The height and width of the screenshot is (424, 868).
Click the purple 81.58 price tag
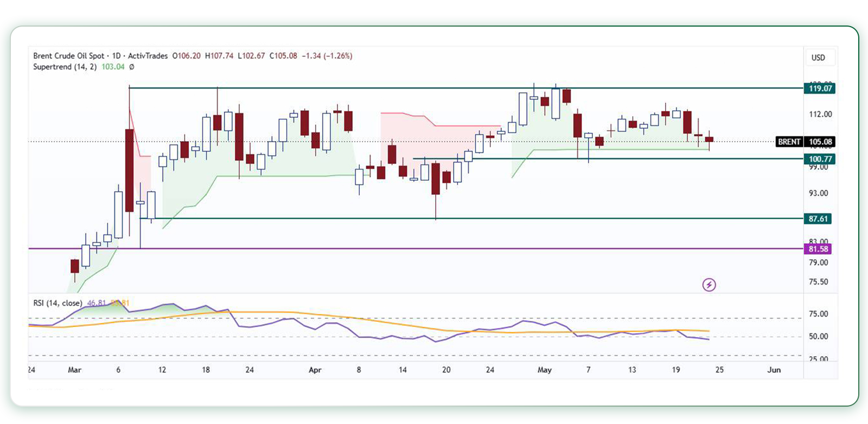click(818, 249)
